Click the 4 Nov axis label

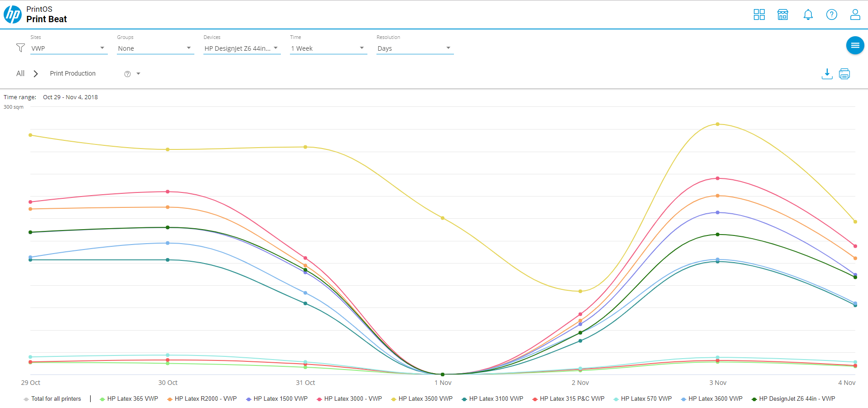pyautogui.click(x=847, y=383)
